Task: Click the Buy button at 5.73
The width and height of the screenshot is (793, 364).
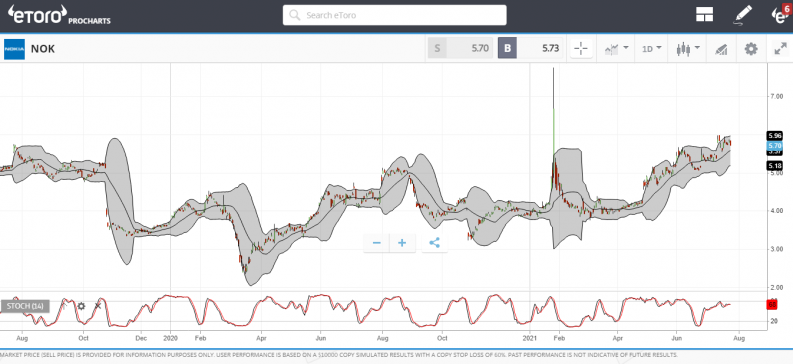Action: point(531,48)
